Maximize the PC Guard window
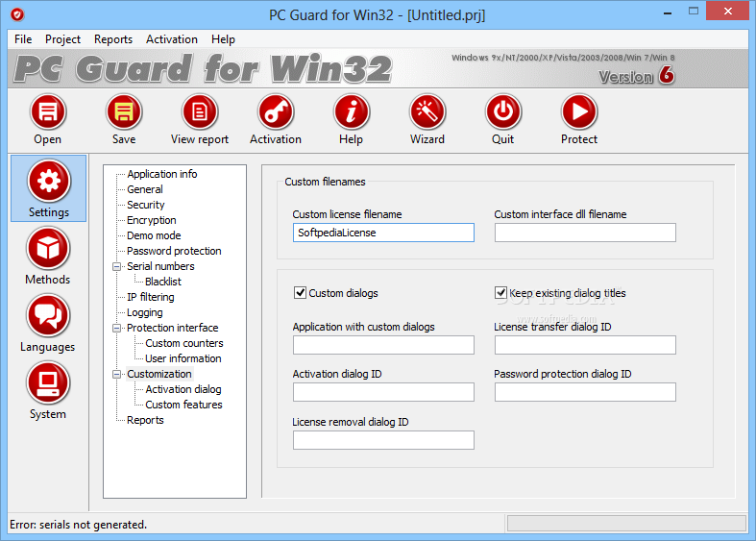756x541 pixels. coord(694,12)
